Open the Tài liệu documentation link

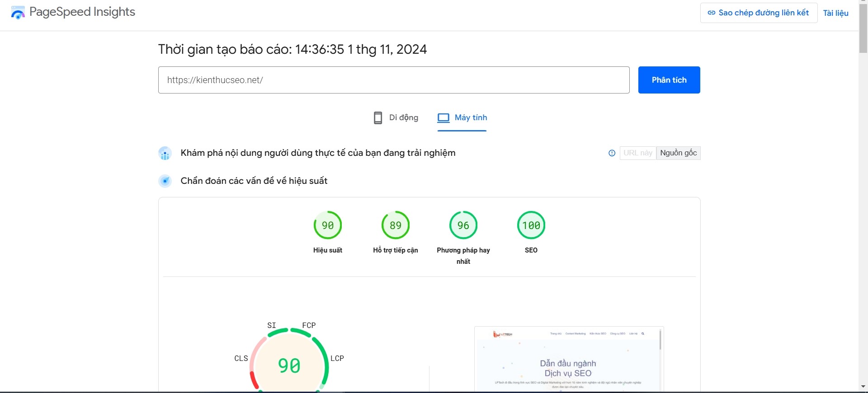coord(835,13)
